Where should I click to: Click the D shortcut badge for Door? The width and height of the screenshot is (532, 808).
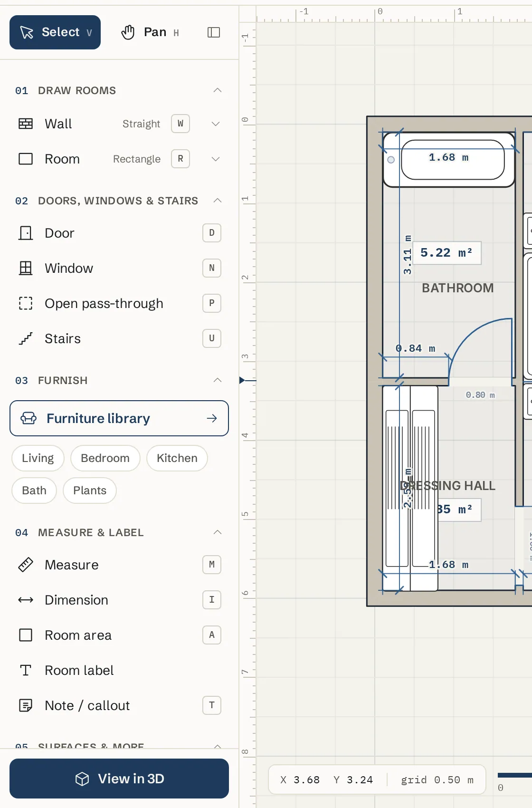pos(212,233)
